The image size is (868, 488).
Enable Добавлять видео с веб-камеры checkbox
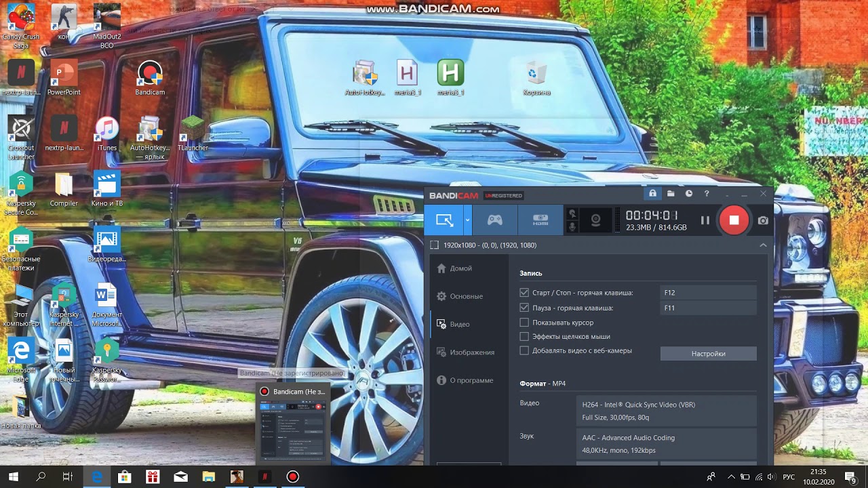(524, 350)
